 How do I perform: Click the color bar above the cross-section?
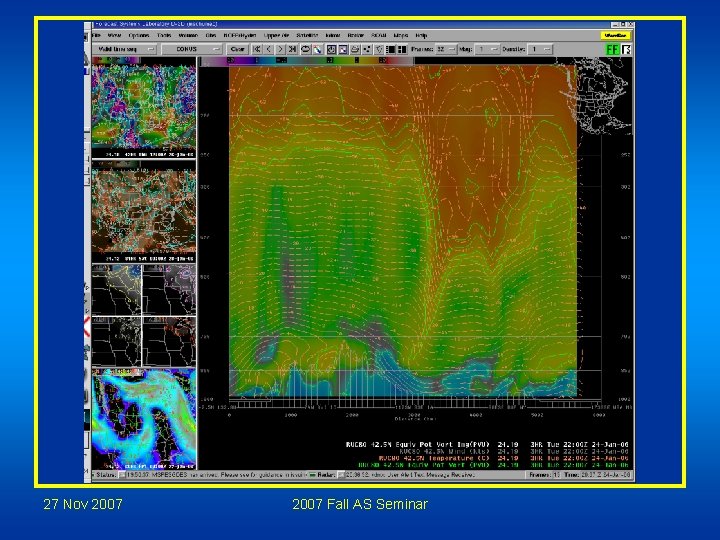tap(307, 60)
